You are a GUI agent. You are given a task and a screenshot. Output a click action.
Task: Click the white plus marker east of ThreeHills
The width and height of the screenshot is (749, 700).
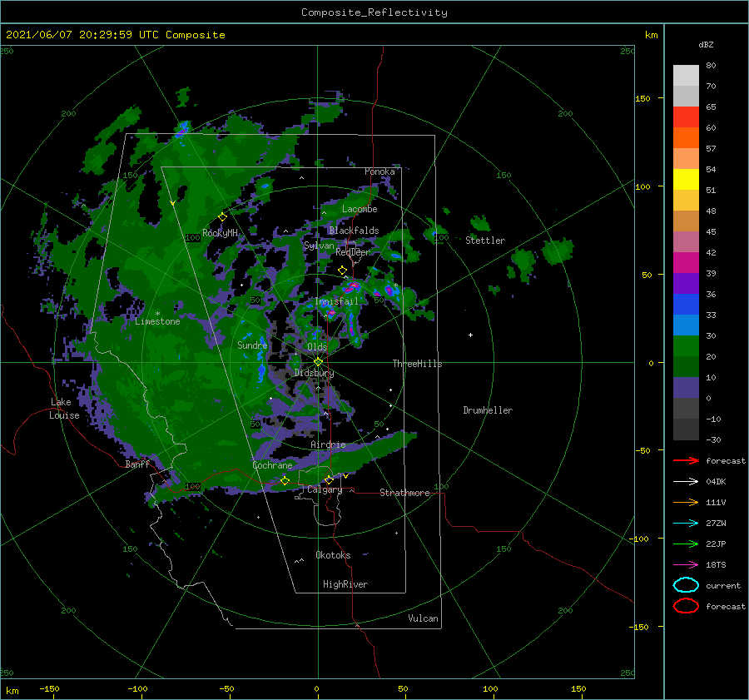pos(470,335)
